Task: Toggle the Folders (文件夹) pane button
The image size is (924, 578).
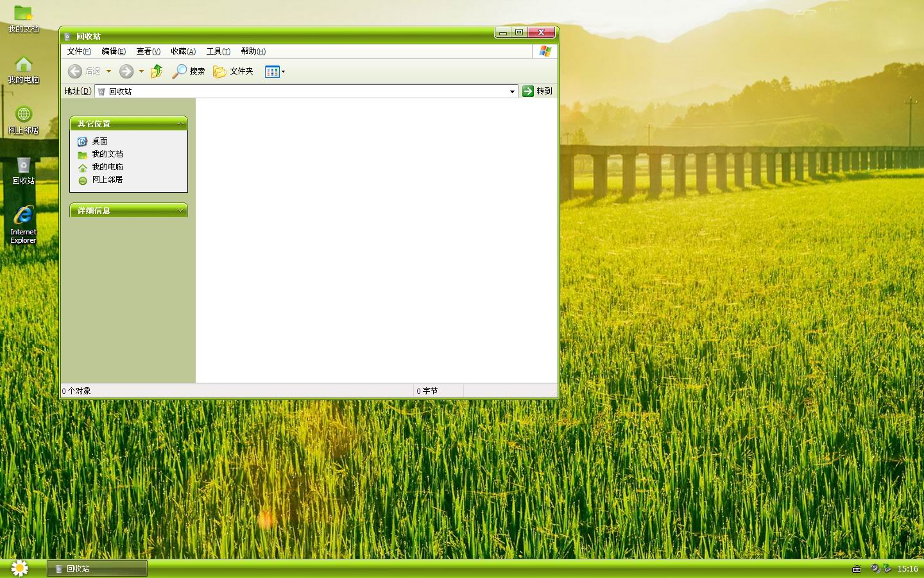Action: (x=233, y=71)
